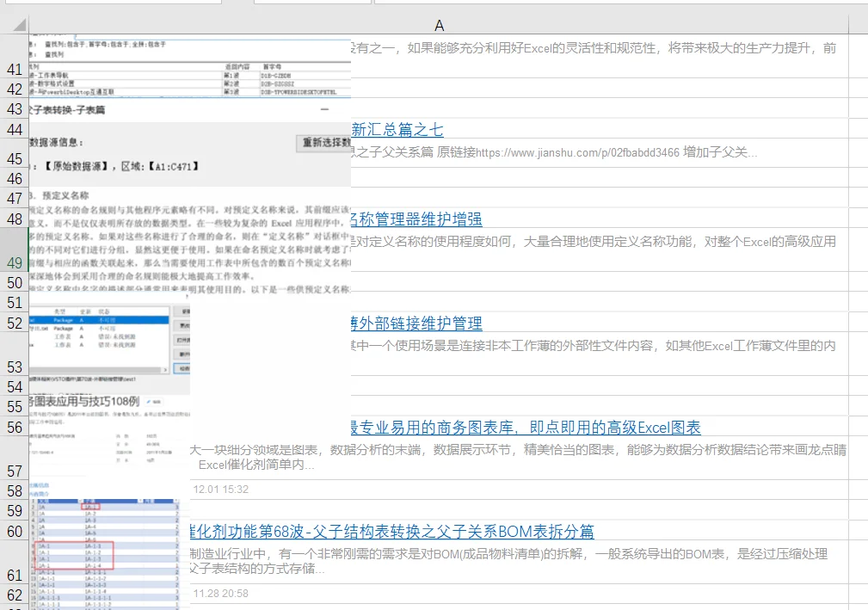Click the description mentioning 外部性文件内容

594,345
